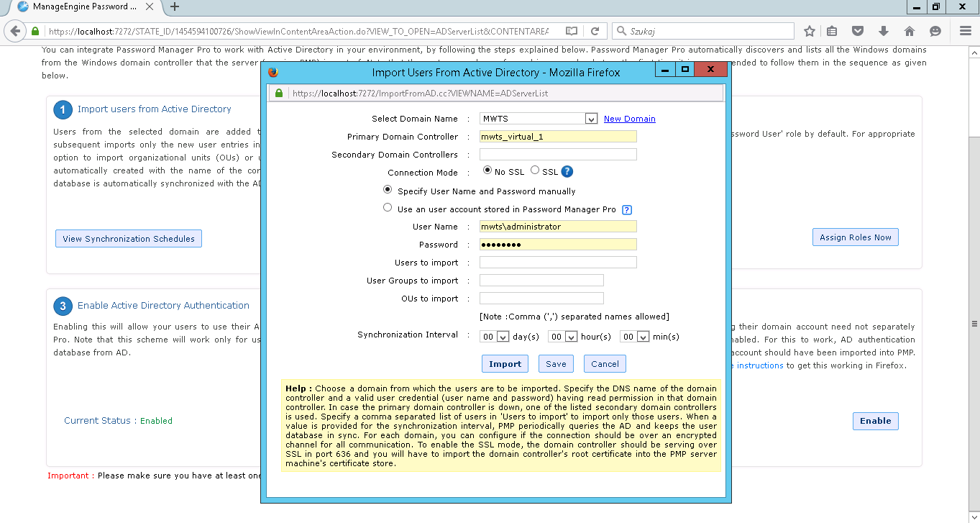Click the padlock icon in the popup address bar
The image size is (980, 523).
coord(279,93)
